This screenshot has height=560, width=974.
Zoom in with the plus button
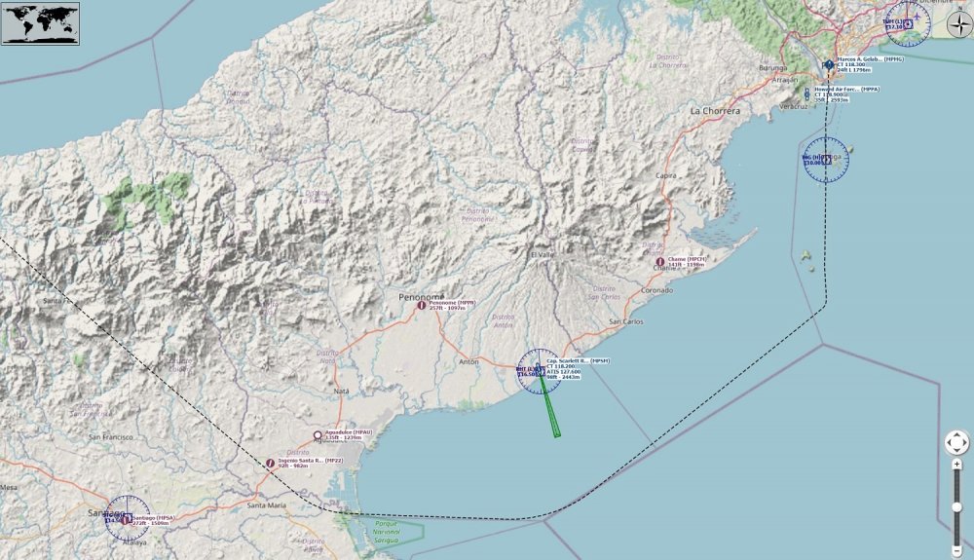coord(957,464)
